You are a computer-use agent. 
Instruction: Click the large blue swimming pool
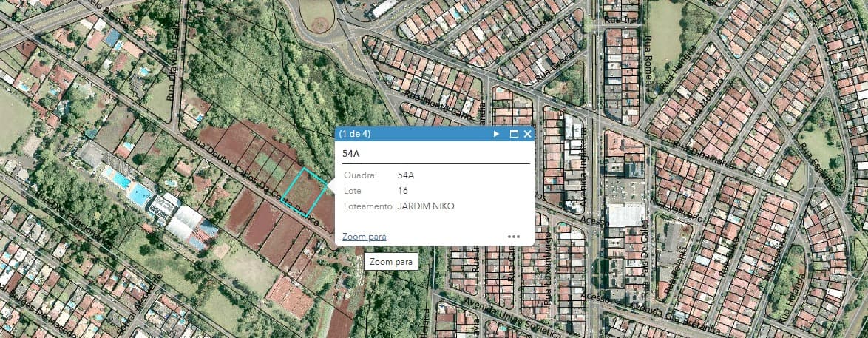(x=138, y=194)
